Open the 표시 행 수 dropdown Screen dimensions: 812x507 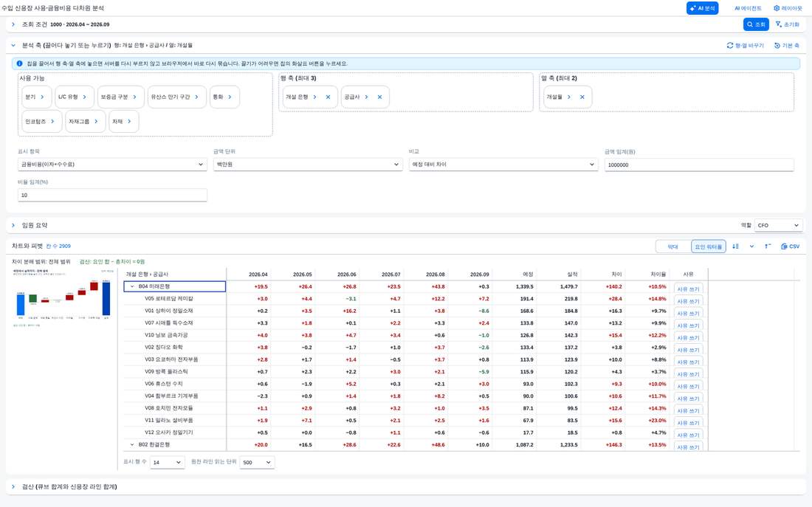(168, 462)
